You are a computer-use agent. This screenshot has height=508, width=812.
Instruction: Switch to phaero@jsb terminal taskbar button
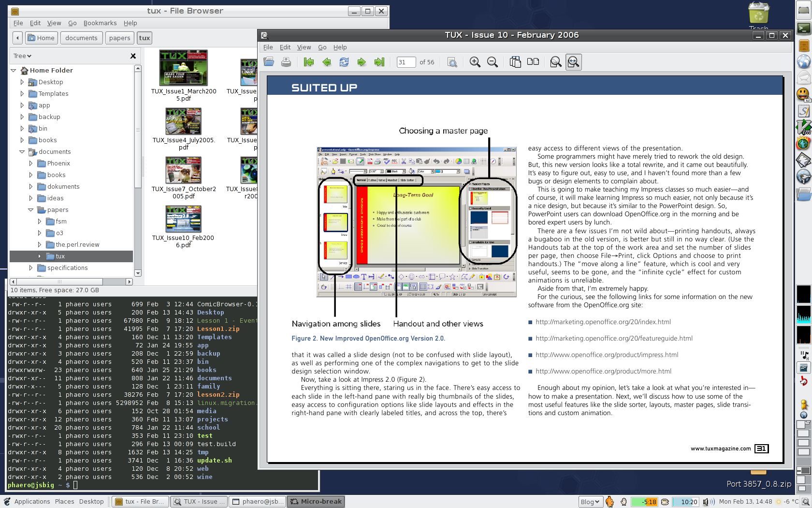click(257, 502)
